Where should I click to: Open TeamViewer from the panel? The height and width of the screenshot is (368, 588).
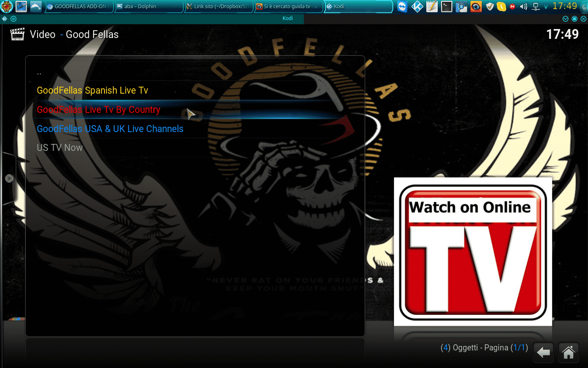pos(402,7)
